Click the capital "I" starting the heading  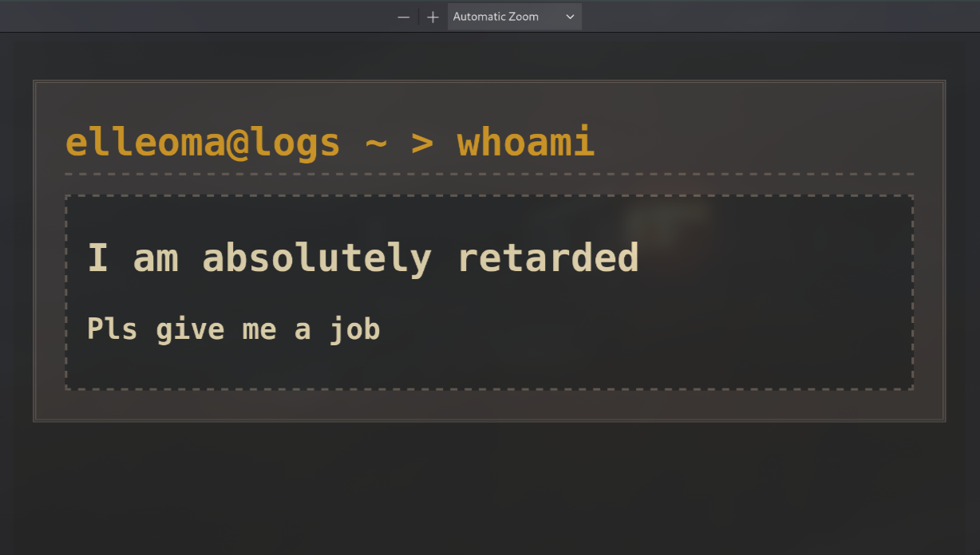point(97,258)
